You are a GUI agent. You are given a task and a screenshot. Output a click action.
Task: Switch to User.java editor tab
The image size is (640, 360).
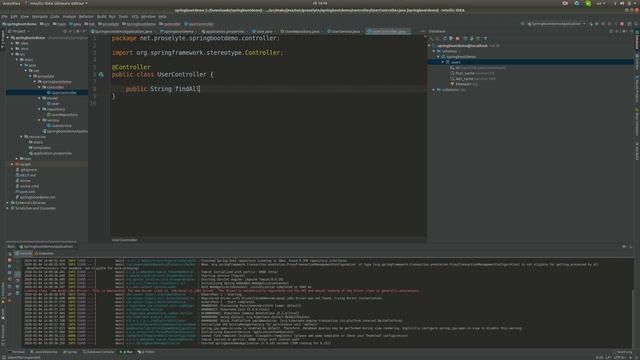click(x=262, y=31)
